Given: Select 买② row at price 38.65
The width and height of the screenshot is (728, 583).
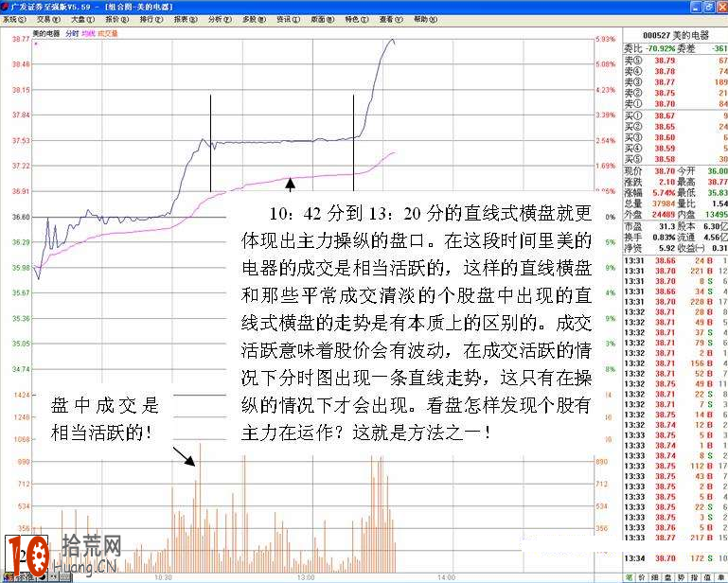Looking at the screenshot, I should [676, 126].
